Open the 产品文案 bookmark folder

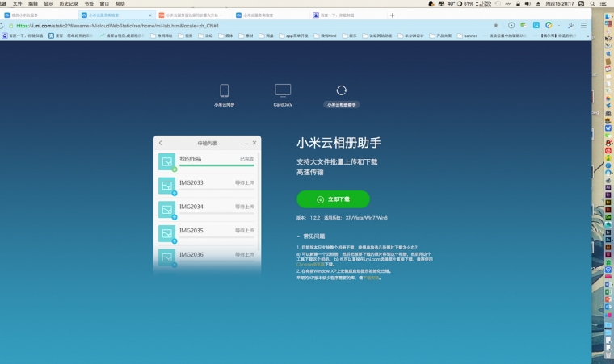point(440,36)
